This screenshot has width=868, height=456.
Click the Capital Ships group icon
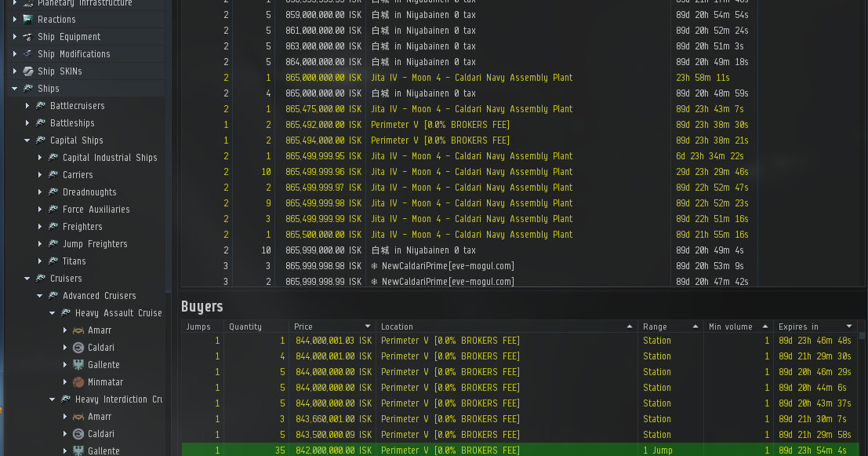pos(41,140)
